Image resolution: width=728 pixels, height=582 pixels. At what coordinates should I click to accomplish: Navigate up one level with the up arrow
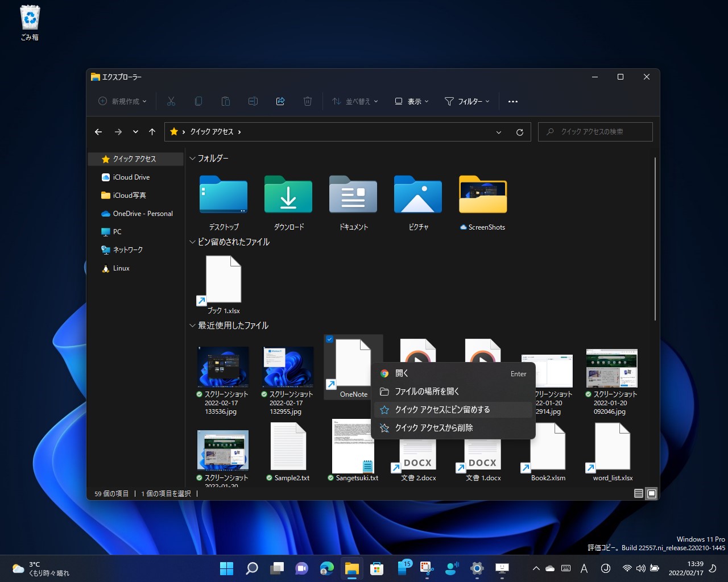point(152,132)
